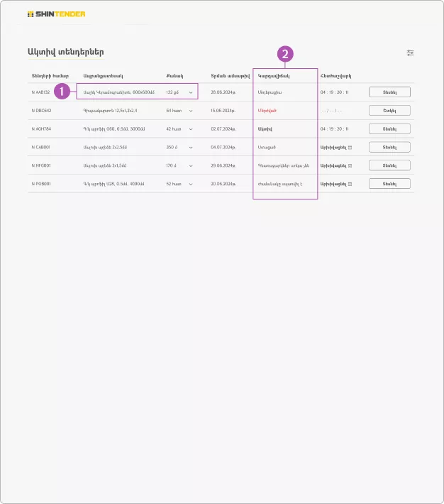This screenshot has height=504, width=444.
Task: Click the archive icon in row N POB001
Action: [350, 184]
